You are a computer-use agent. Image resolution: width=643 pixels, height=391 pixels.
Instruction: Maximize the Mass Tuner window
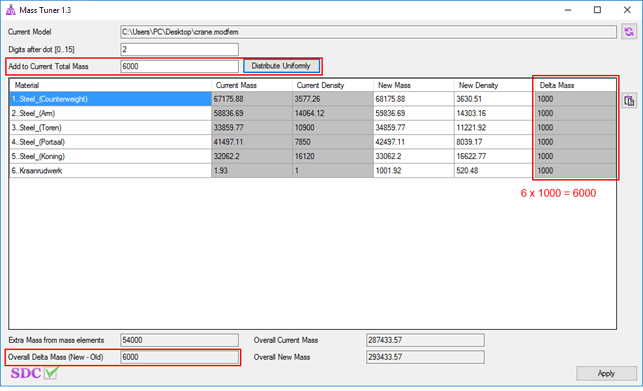597,10
